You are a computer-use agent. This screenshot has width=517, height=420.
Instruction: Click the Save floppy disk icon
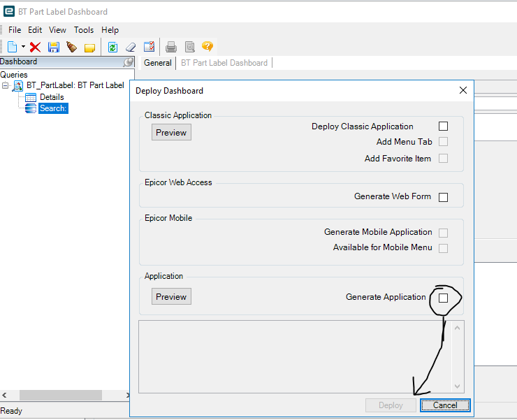(x=53, y=47)
